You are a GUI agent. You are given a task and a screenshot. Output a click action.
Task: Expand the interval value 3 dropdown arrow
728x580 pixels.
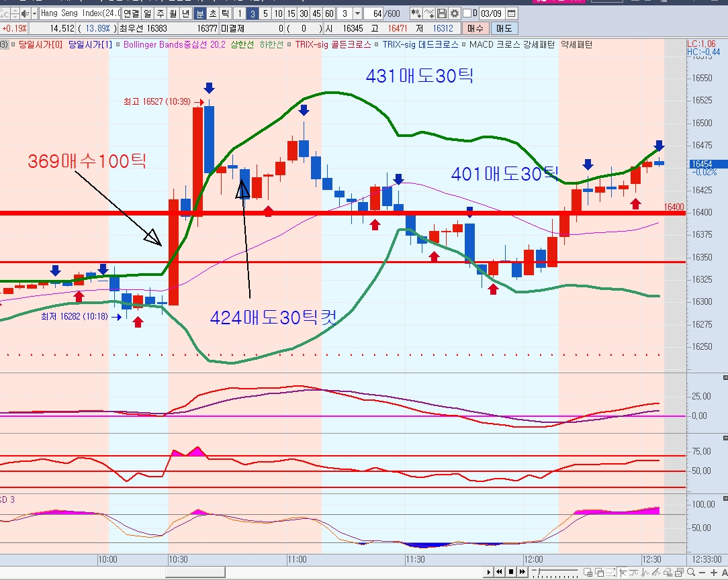tap(357, 13)
